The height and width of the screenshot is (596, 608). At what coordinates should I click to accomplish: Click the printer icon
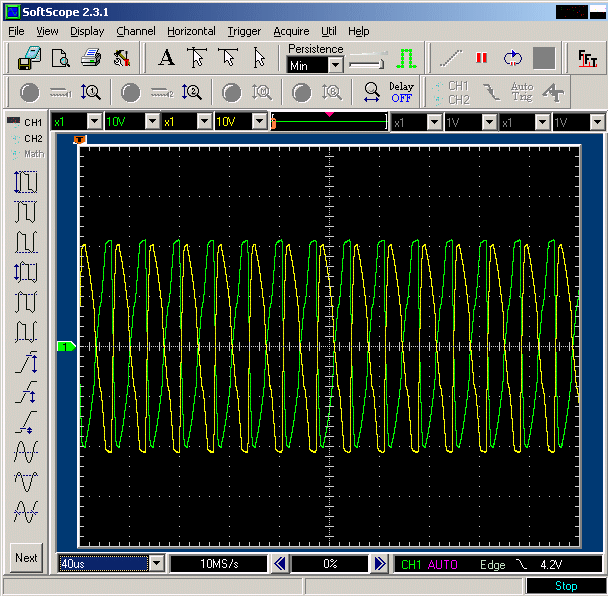coord(91,58)
